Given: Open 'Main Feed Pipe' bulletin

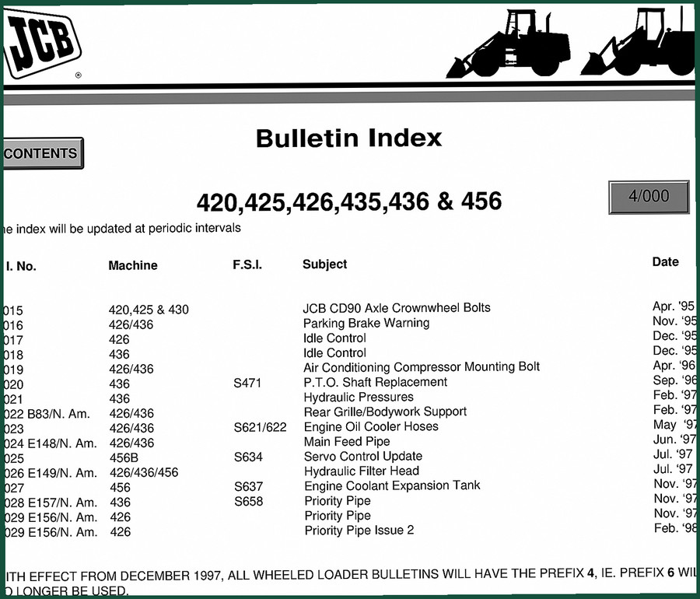Looking at the screenshot, I should (x=347, y=441).
